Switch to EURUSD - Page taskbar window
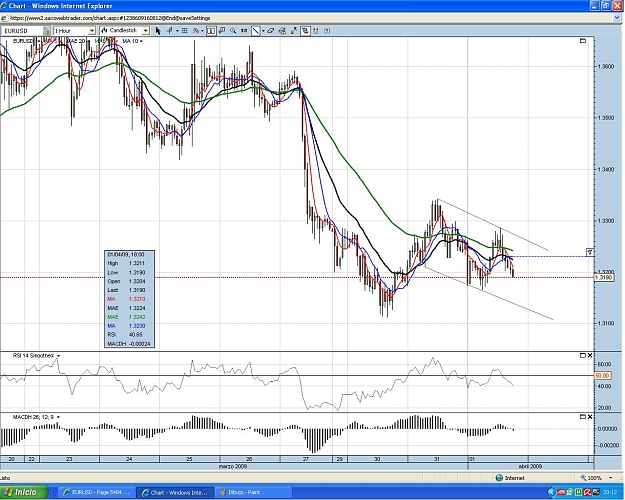The height and width of the screenshot is (500, 625). [96, 492]
